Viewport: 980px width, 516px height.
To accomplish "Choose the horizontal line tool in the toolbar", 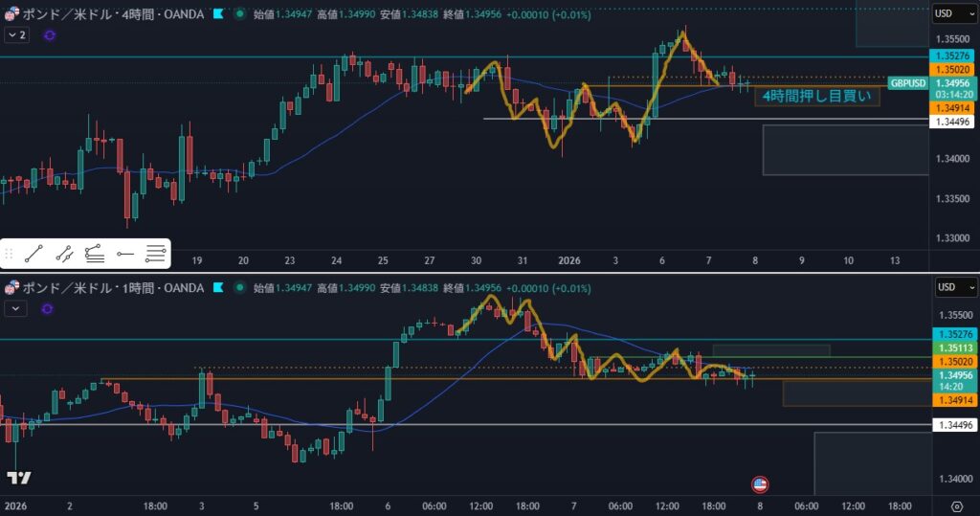I will pos(156,254).
